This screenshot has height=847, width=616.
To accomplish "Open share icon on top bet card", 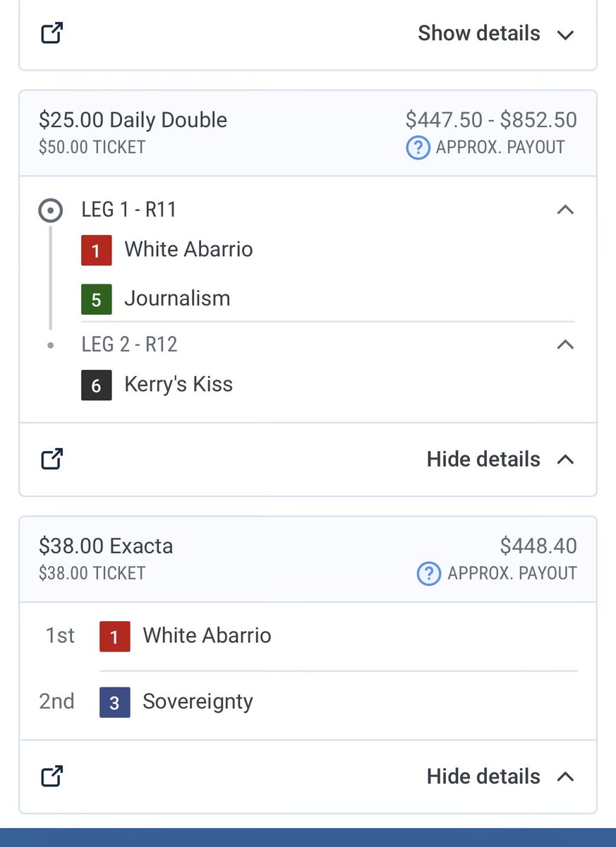I will coord(52,33).
